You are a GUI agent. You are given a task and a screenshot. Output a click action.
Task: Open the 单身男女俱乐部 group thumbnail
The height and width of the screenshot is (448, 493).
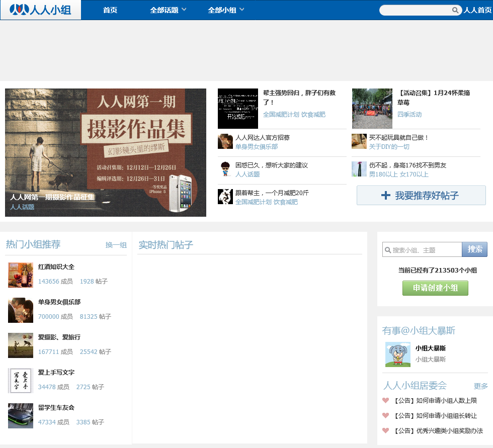tap(21, 310)
